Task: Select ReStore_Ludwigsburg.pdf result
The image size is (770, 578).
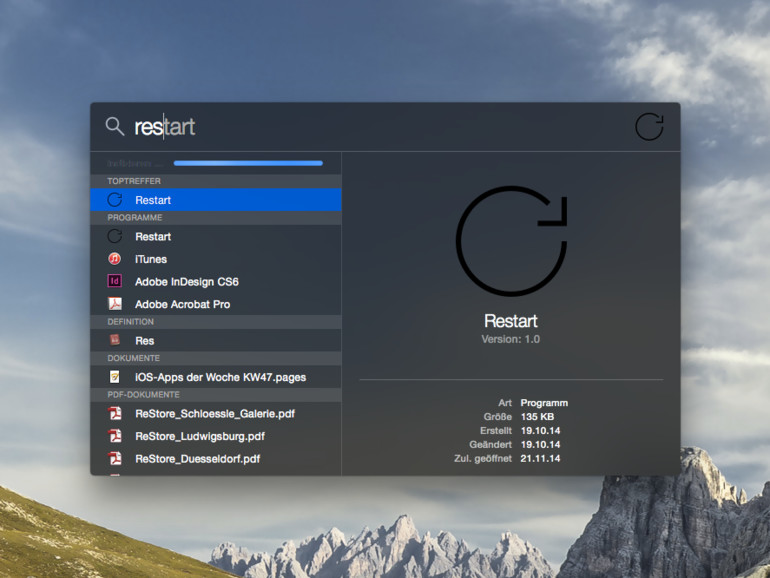Action: 216,436
